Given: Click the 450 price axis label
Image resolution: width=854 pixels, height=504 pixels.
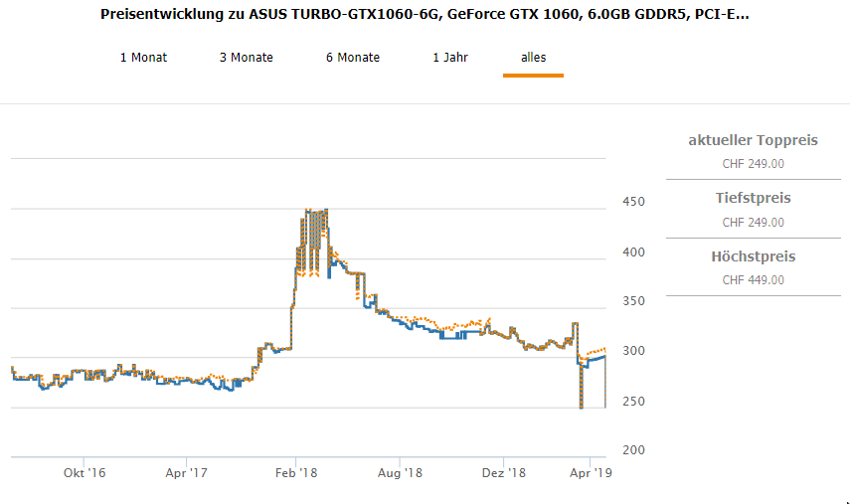Looking at the screenshot, I should 633,202.
